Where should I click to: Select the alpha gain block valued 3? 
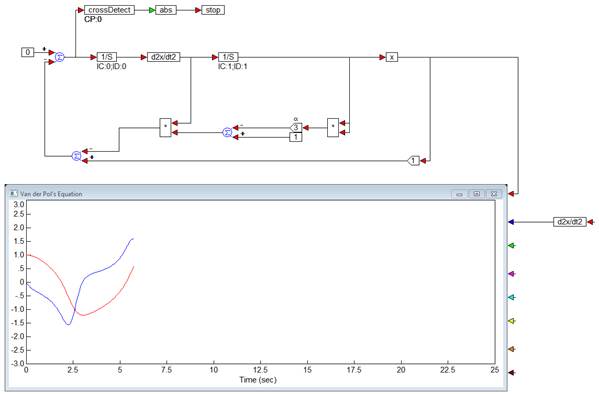tap(296, 127)
